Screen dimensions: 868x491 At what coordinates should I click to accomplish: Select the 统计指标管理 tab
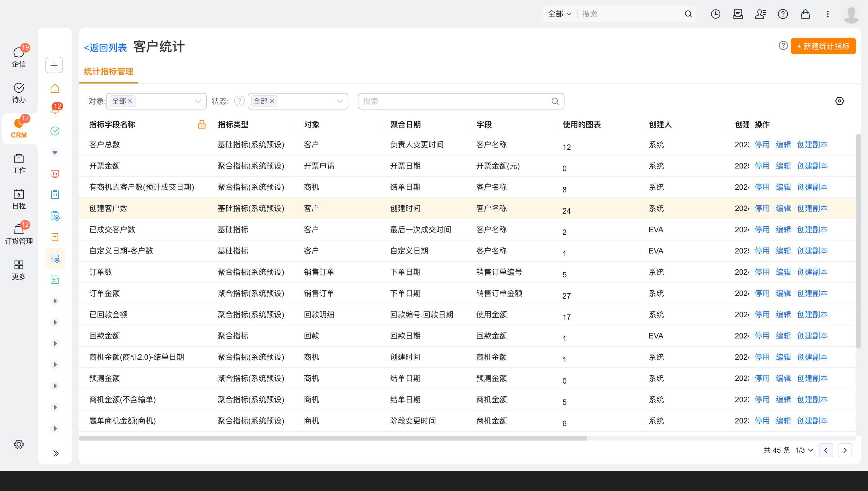tap(108, 71)
